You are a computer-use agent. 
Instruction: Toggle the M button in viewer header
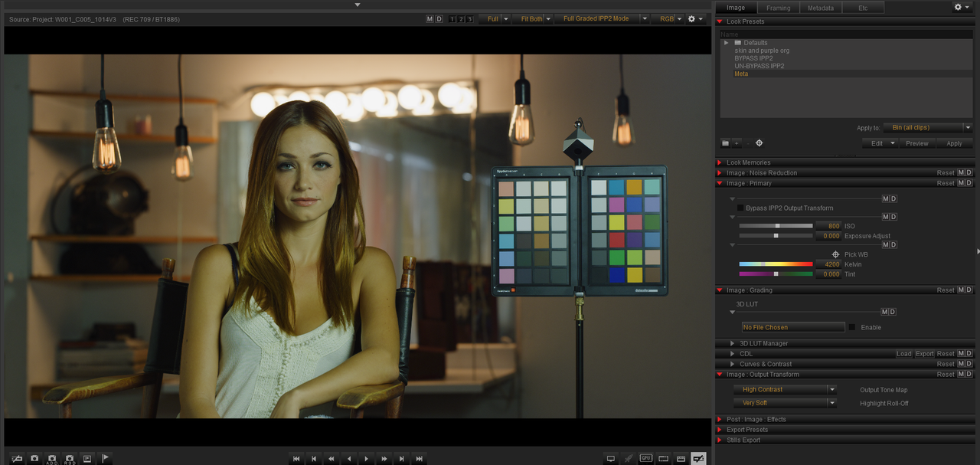click(430, 19)
